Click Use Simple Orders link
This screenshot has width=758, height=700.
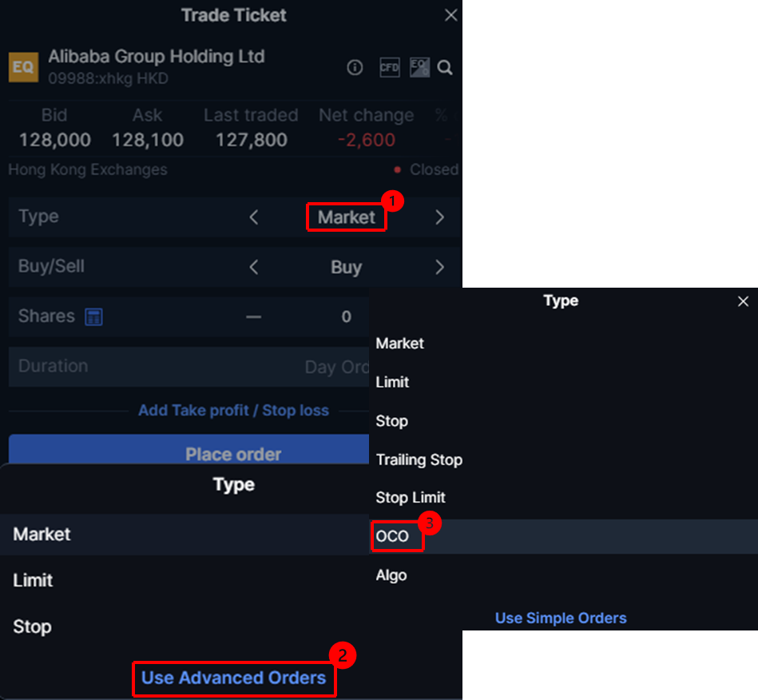tap(561, 618)
